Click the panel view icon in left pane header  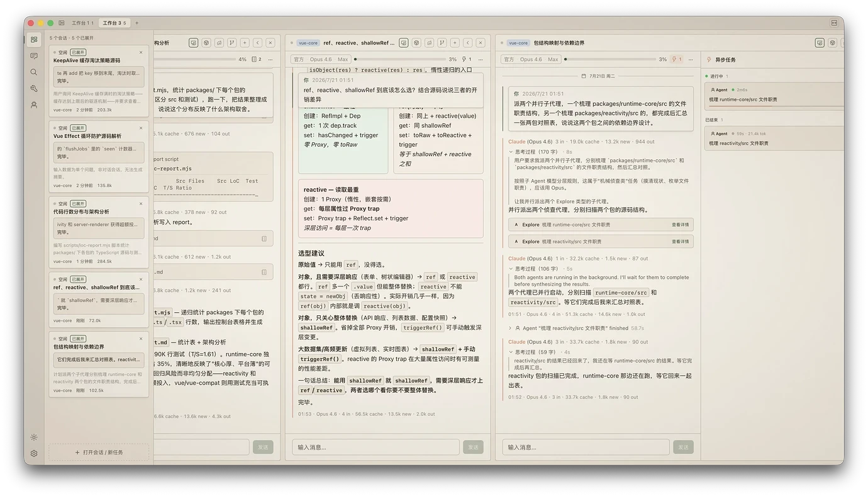(x=194, y=43)
